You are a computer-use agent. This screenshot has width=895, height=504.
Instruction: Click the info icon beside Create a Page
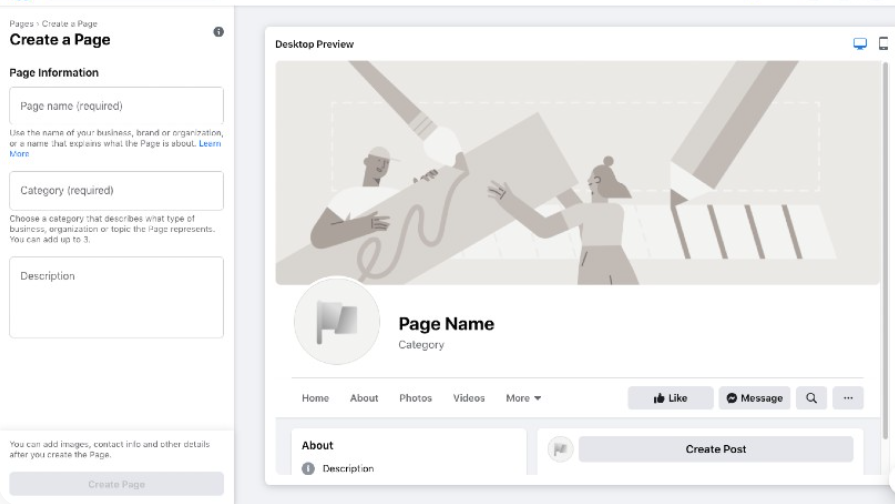[218, 32]
